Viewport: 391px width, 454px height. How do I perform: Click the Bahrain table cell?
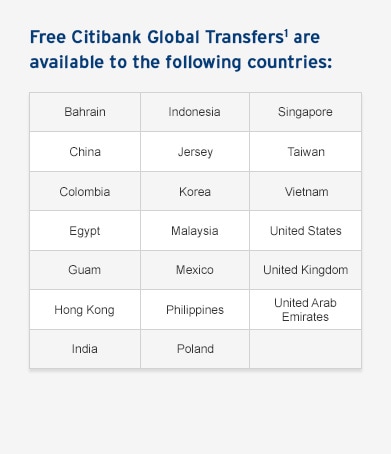85,112
